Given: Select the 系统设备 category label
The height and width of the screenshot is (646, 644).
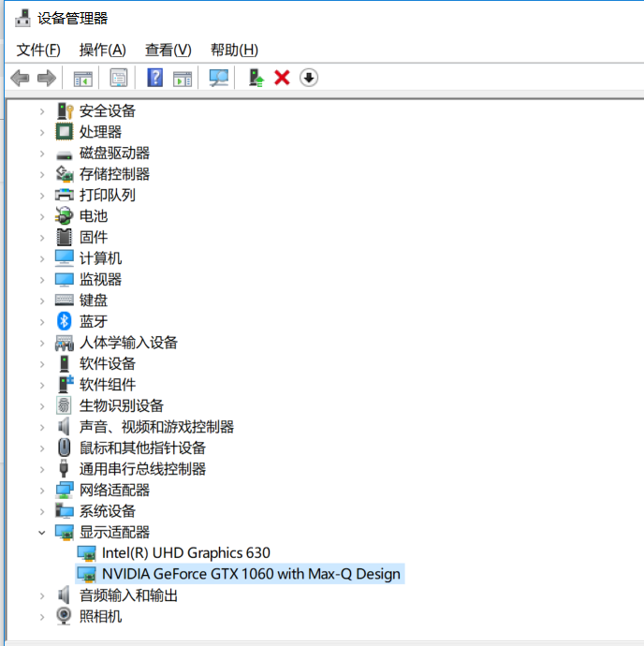Looking at the screenshot, I should [x=108, y=511].
